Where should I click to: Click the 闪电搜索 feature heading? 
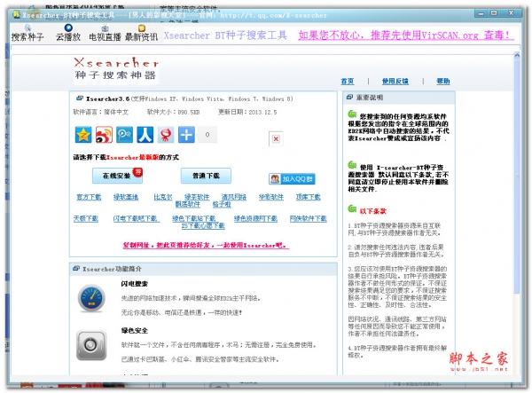click(135, 284)
